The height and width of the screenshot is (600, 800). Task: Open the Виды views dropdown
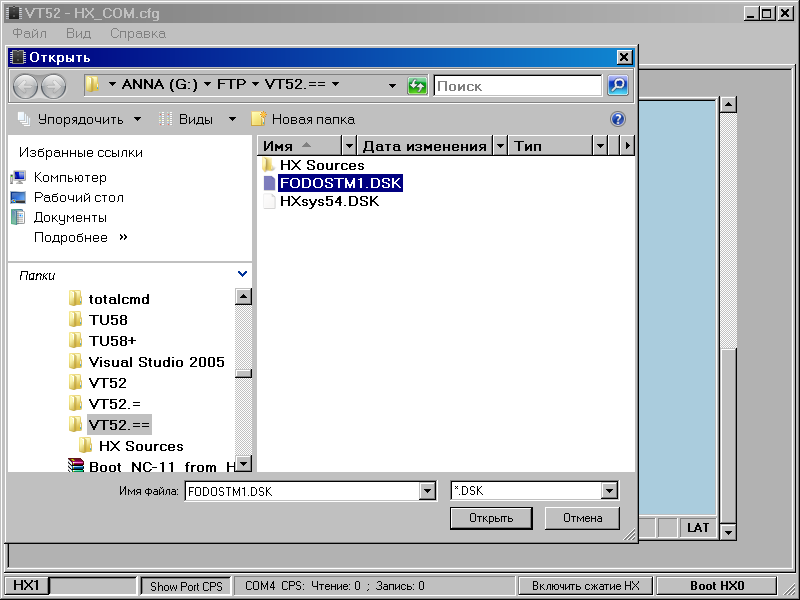coord(198,119)
